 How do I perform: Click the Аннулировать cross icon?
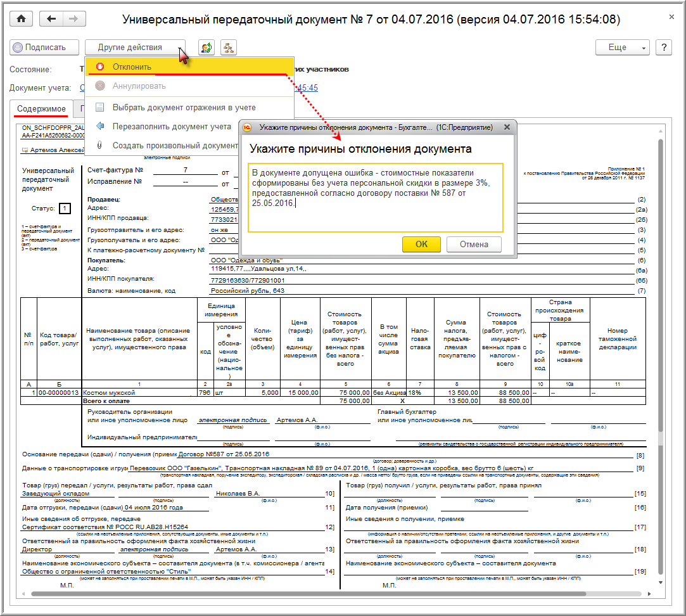[x=100, y=86]
